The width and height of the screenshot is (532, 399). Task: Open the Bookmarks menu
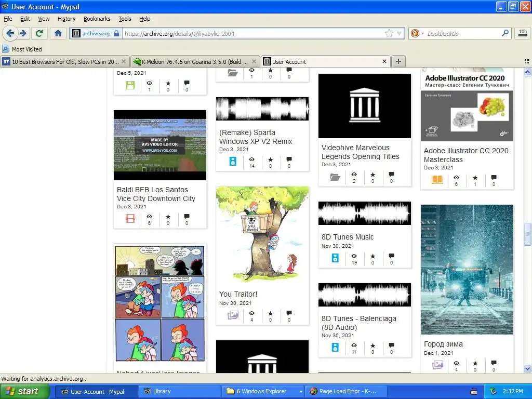click(x=97, y=19)
